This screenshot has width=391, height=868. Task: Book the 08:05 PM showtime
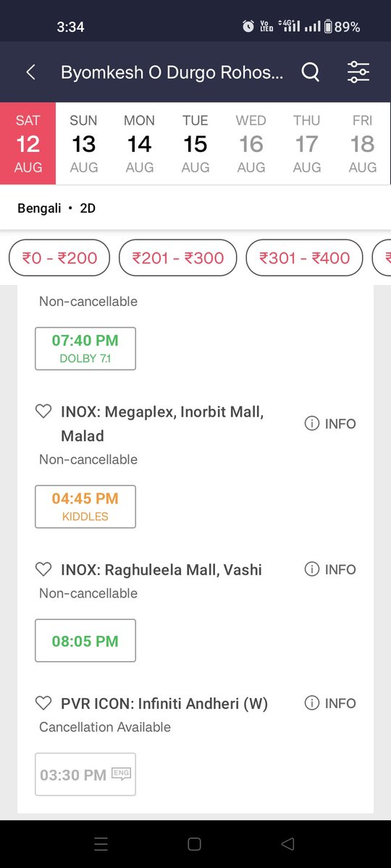tap(85, 641)
